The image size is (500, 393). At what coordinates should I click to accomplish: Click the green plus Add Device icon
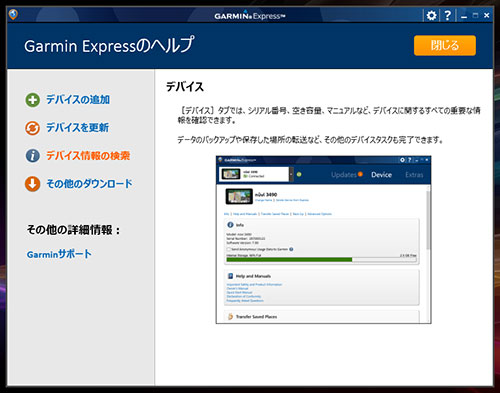(x=32, y=100)
